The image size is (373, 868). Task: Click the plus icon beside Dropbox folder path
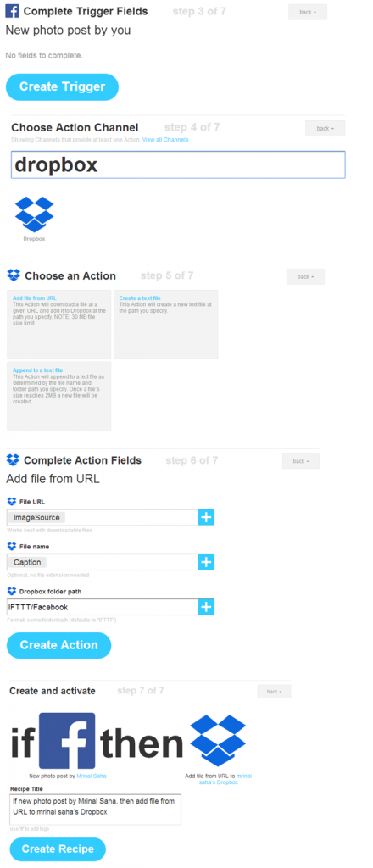[206, 607]
